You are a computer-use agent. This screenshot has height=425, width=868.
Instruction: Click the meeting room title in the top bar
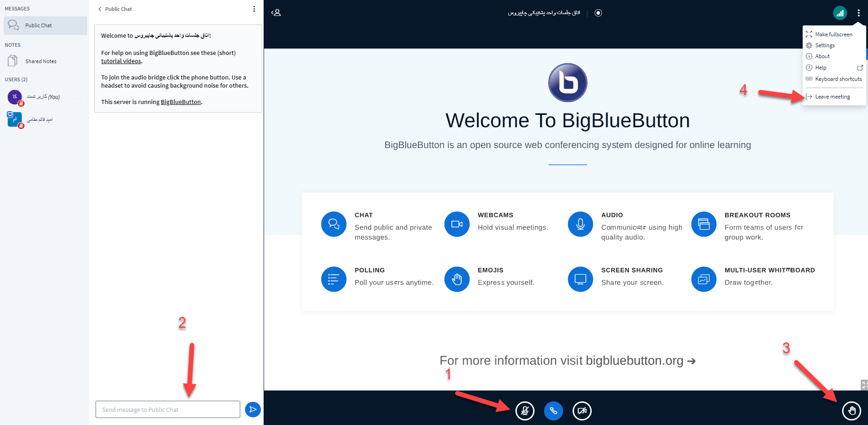[544, 13]
